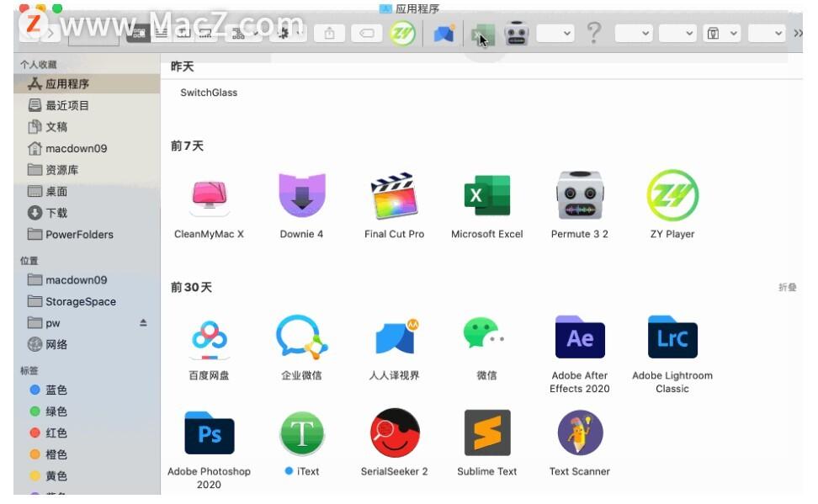Open the action (gear) dropdown menu
The height and width of the screenshot is (504, 818).
pos(284,34)
